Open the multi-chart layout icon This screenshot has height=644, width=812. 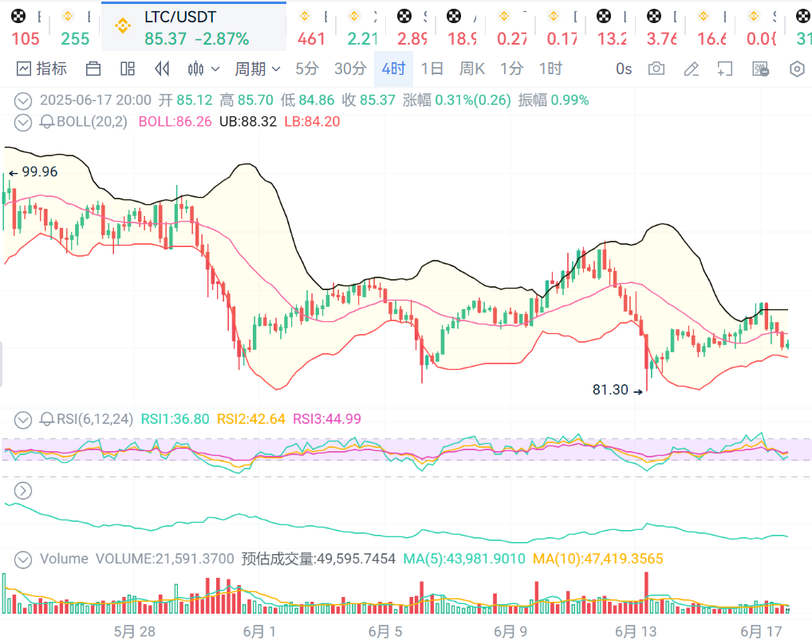[128, 69]
